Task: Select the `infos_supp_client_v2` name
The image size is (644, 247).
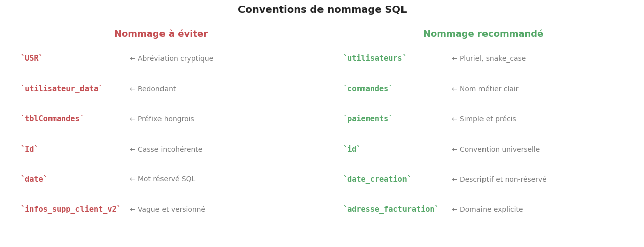Action: point(70,210)
